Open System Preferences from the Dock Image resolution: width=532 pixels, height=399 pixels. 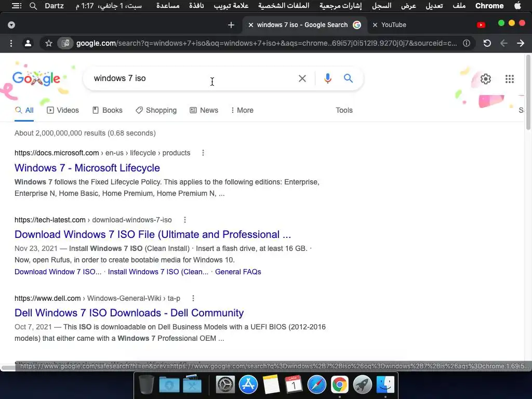click(x=225, y=385)
